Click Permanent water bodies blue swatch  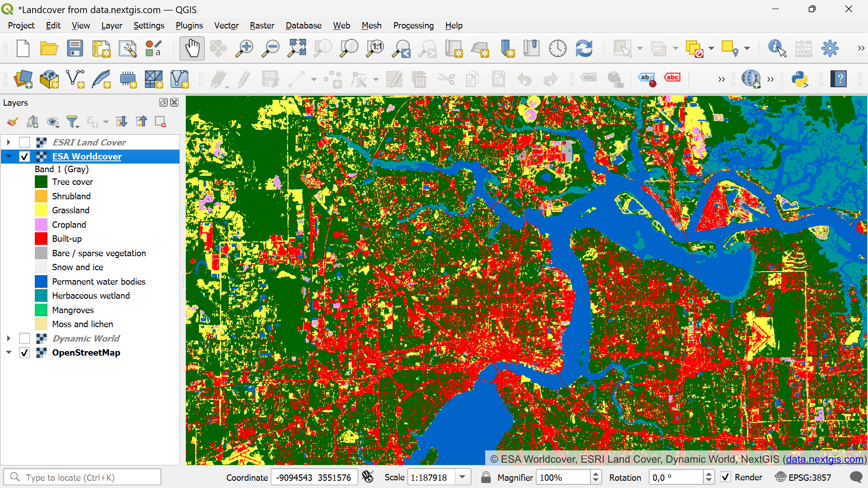[x=41, y=282]
